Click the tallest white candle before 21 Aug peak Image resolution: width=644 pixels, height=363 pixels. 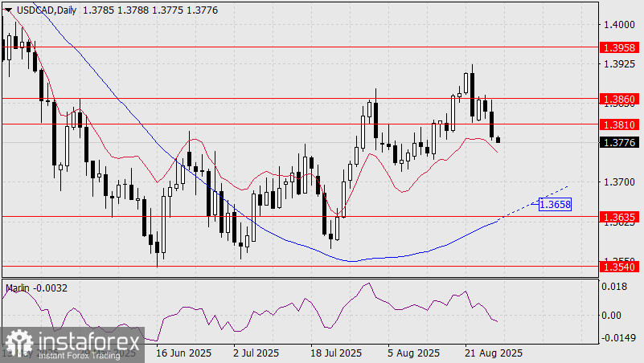click(x=453, y=112)
